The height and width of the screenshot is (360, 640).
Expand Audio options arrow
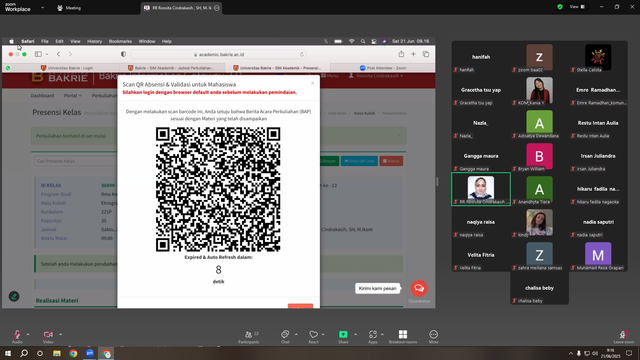tap(28, 334)
